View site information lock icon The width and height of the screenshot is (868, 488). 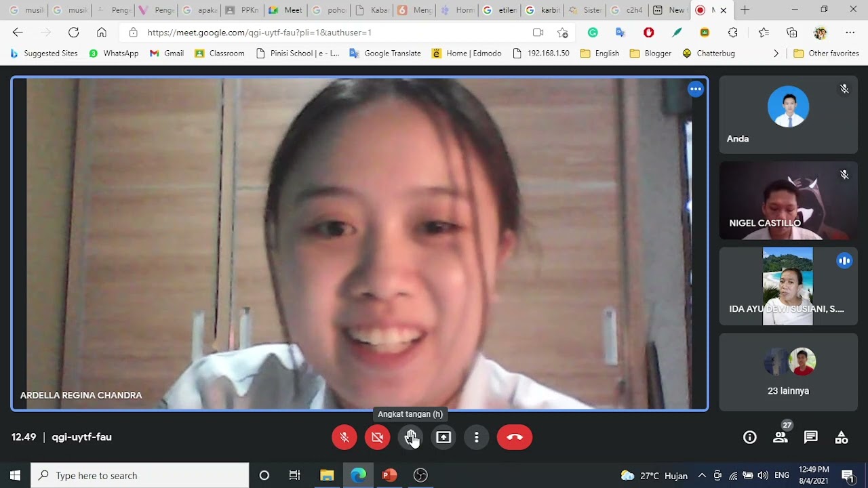tap(133, 33)
